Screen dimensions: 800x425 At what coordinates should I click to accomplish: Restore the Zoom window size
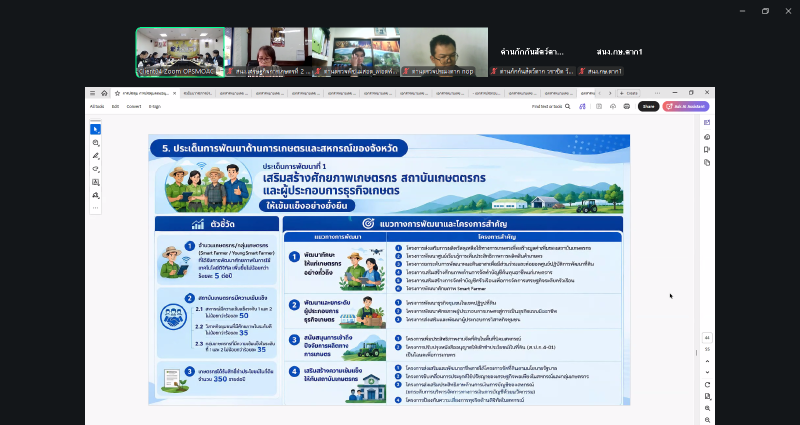(x=765, y=11)
